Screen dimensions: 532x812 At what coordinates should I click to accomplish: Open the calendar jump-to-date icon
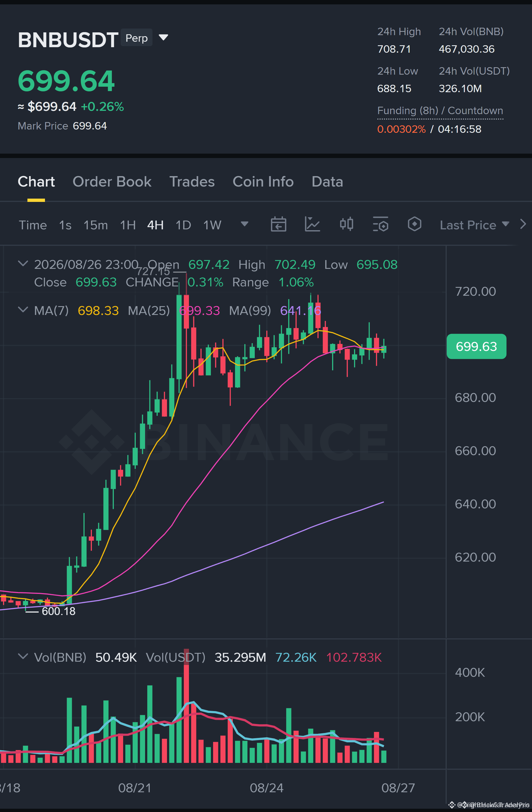click(x=278, y=224)
